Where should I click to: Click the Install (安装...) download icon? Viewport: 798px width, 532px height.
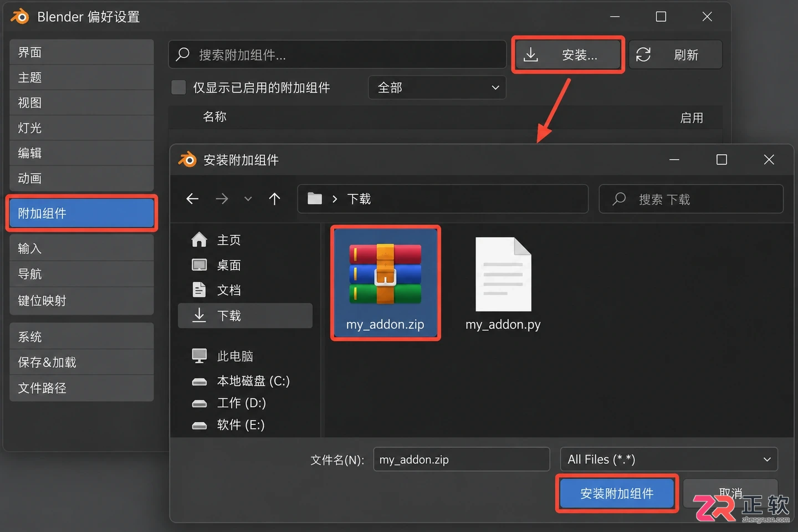531,54
